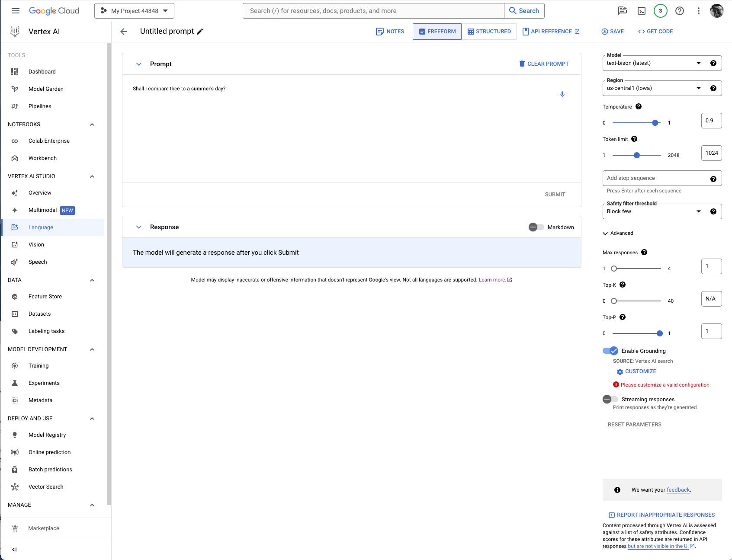Show help for Top-P

point(623,317)
